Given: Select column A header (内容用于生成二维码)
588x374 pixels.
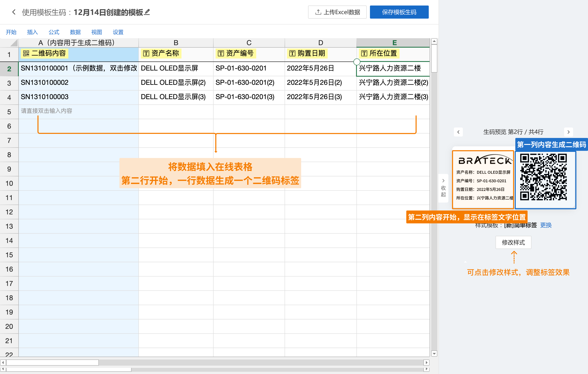Looking at the screenshot, I should [x=78, y=43].
